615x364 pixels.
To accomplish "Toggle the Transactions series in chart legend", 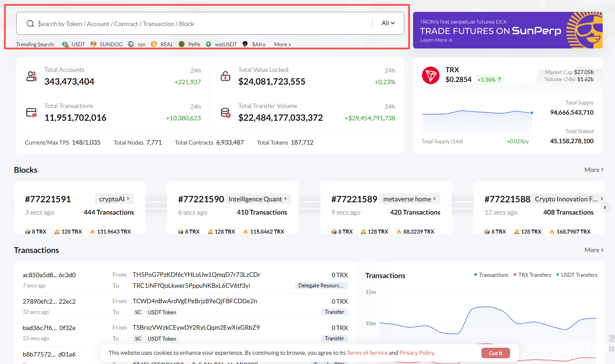I will click(x=491, y=275).
